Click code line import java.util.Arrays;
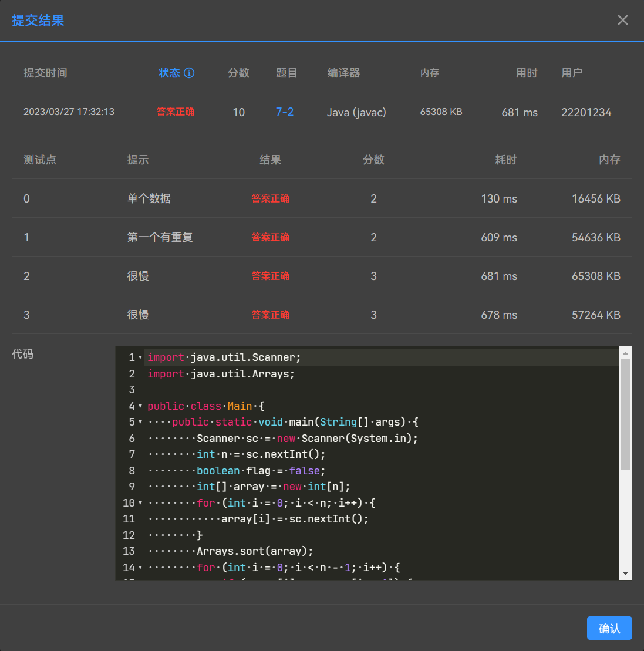 coord(221,374)
